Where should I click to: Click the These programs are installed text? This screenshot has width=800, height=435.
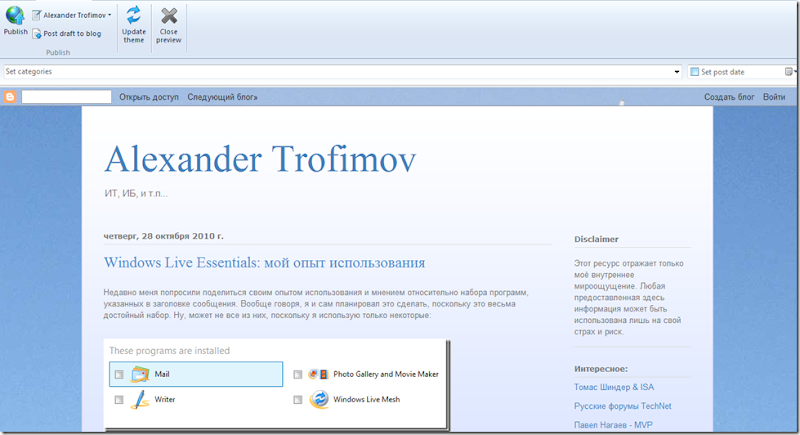tap(169, 351)
